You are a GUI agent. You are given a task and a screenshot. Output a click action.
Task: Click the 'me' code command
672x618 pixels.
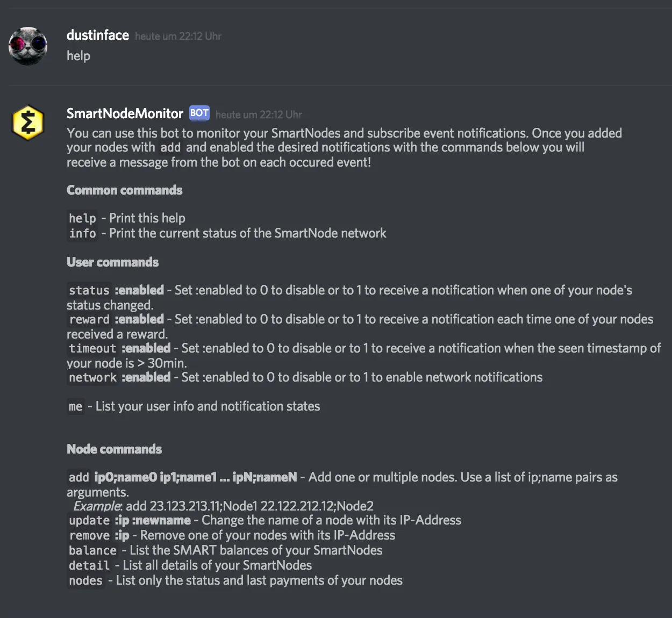(76, 406)
